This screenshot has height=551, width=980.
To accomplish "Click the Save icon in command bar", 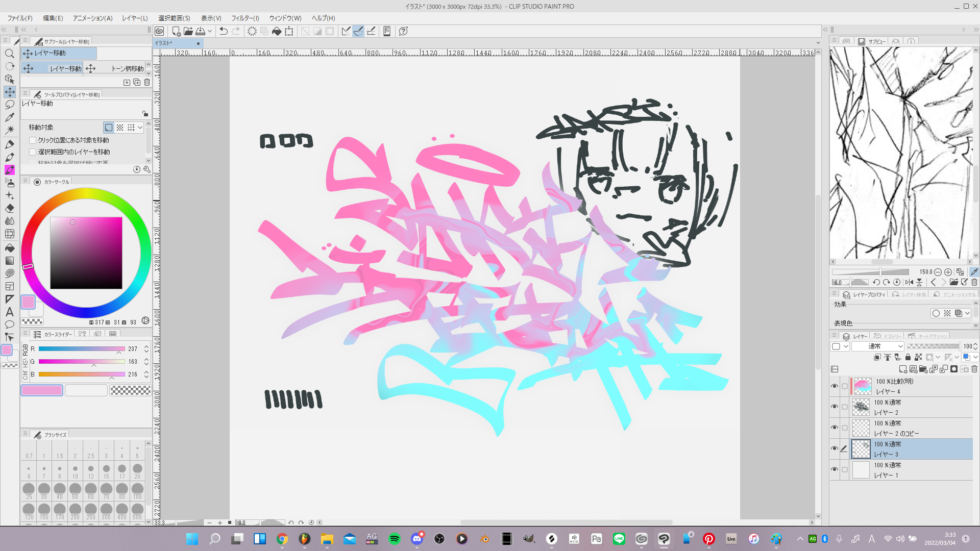I will [x=201, y=31].
